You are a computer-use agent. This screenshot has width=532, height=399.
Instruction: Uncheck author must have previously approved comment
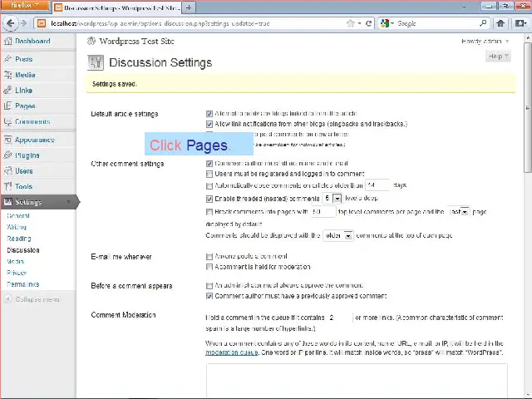(x=209, y=296)
